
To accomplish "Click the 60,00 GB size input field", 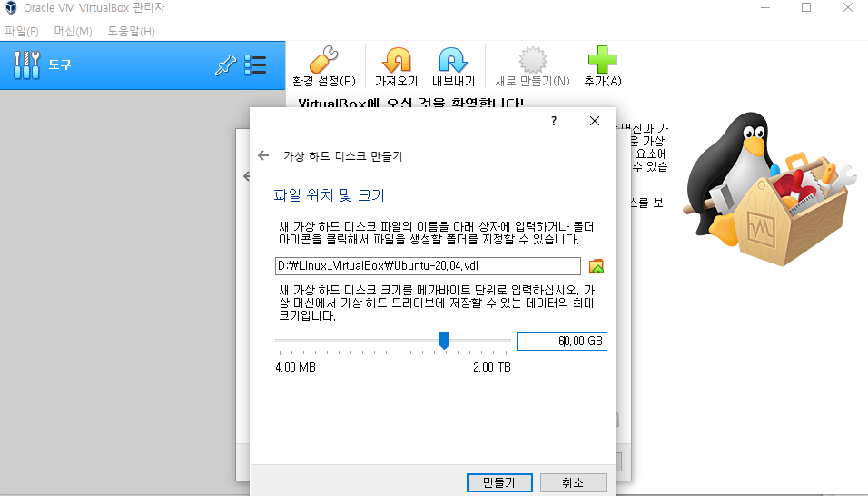I will 562,341.
